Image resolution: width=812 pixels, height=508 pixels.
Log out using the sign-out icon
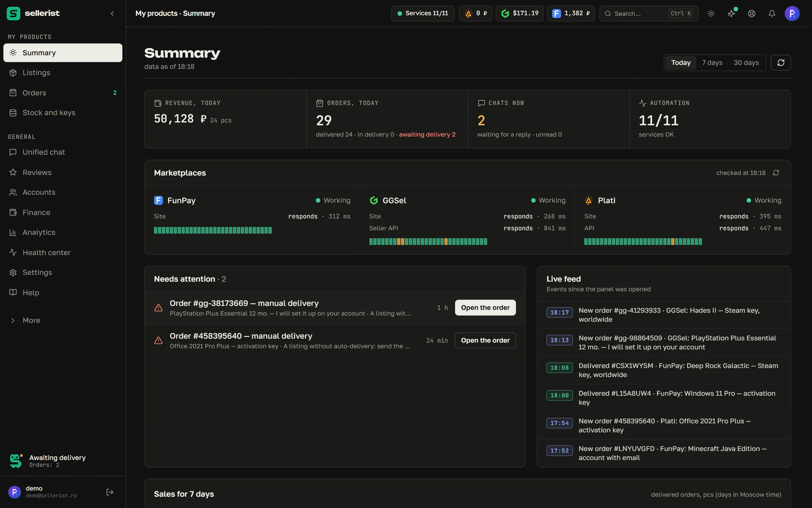tap(110, 492)
